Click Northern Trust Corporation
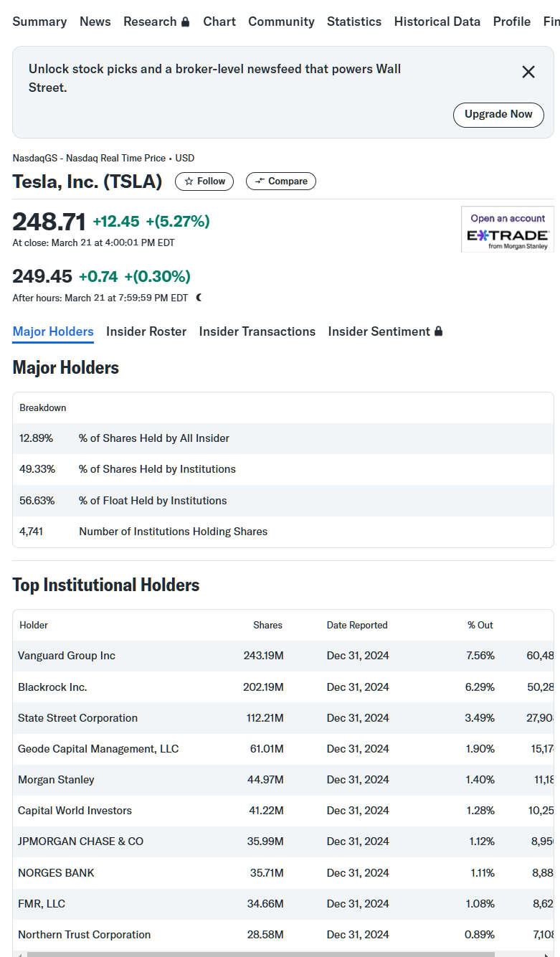This screenshot has width=560, height=957. [84, 935]
